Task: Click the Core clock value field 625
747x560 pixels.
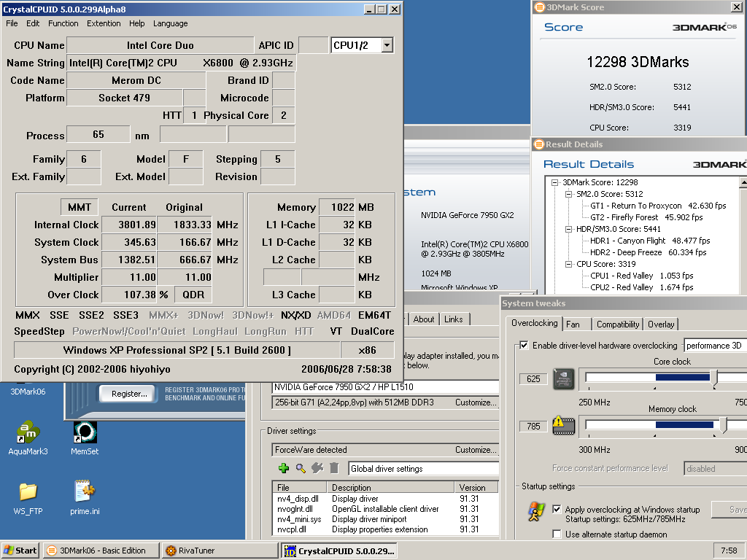Action: 533,379
